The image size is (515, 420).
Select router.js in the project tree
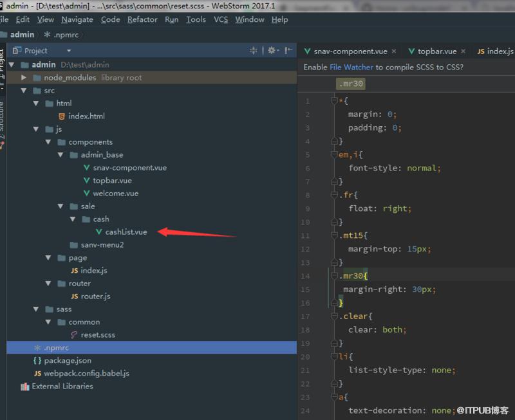95,297
